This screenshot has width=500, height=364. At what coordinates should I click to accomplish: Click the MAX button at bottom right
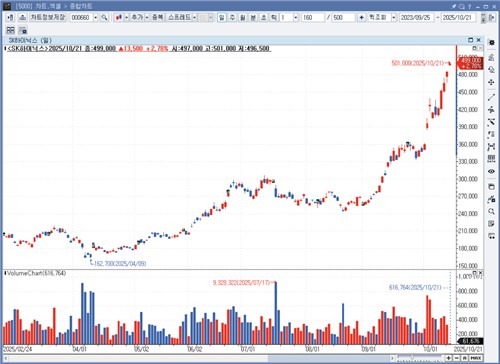pyautogui.click(x=476, y=358)
